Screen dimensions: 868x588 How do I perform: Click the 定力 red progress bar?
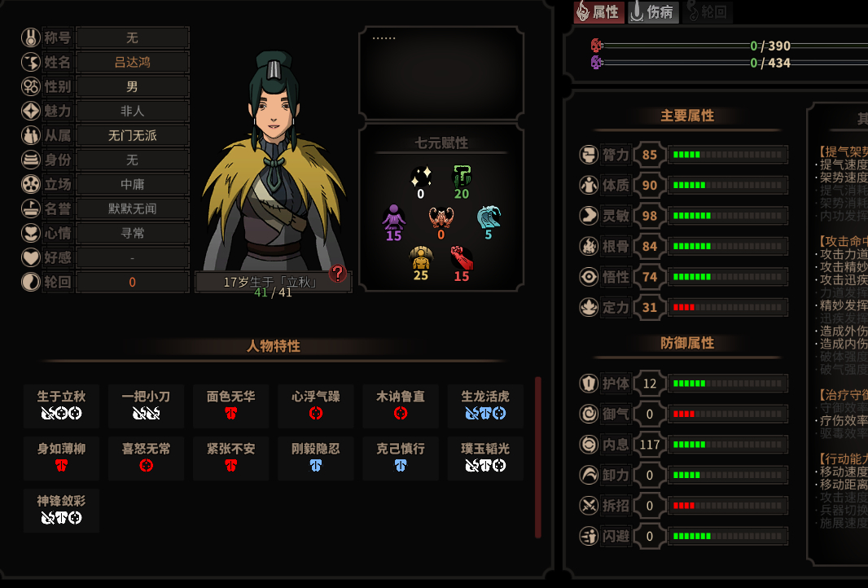(x=727, y=307)
